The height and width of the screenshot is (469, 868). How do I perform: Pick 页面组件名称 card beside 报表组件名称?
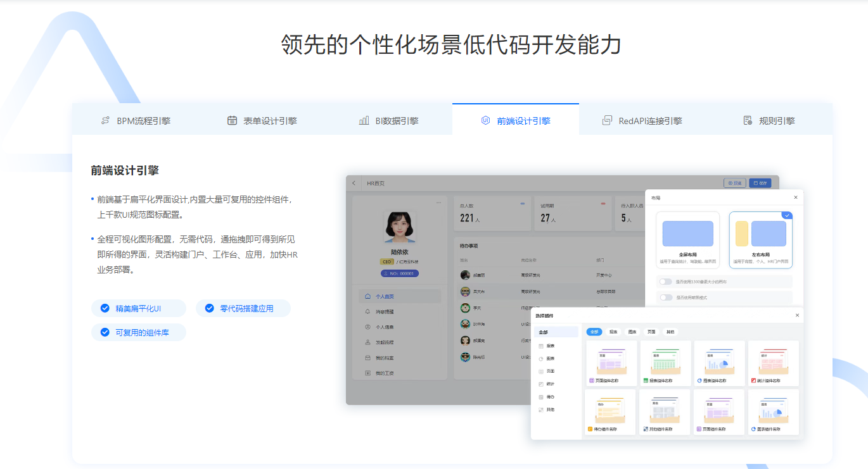[x=611, y=363]
